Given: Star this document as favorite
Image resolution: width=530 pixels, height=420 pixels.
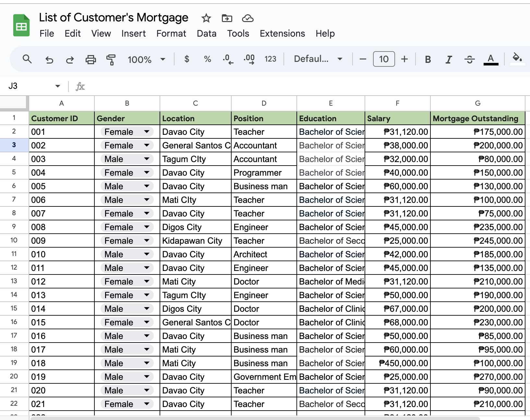Looking at the screenshot, I should tap(206, 18).
